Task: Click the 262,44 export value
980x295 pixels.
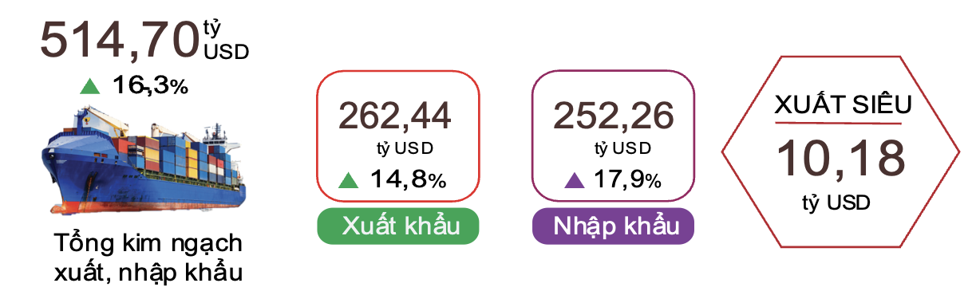Action: [x=394, y=116]
